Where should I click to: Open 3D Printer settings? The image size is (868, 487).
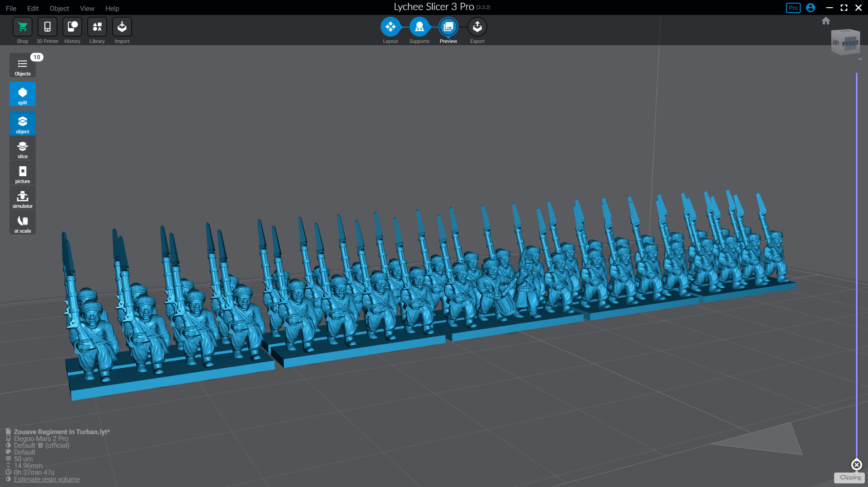(47, 30)
